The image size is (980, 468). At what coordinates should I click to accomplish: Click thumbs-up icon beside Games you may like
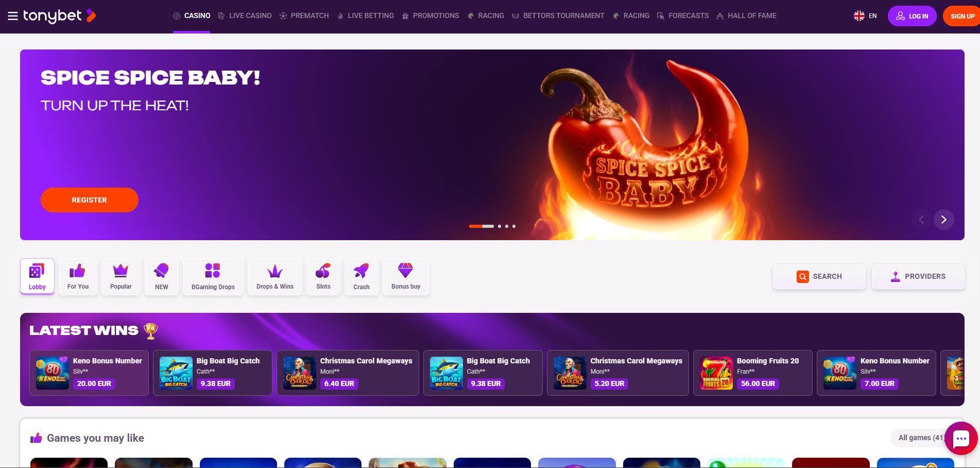36,438
